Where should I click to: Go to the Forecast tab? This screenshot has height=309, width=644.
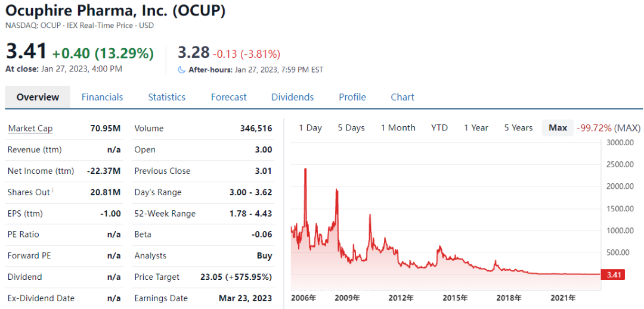tap(228, 97)
